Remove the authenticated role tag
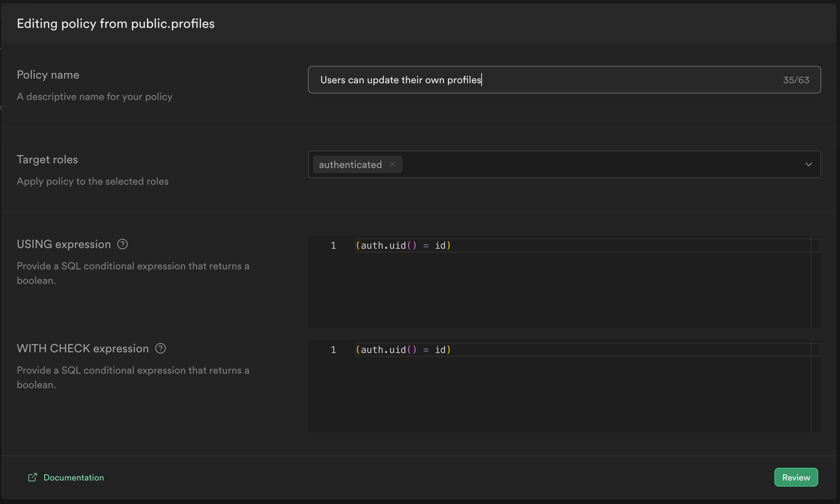 click(x=392, y=164)
